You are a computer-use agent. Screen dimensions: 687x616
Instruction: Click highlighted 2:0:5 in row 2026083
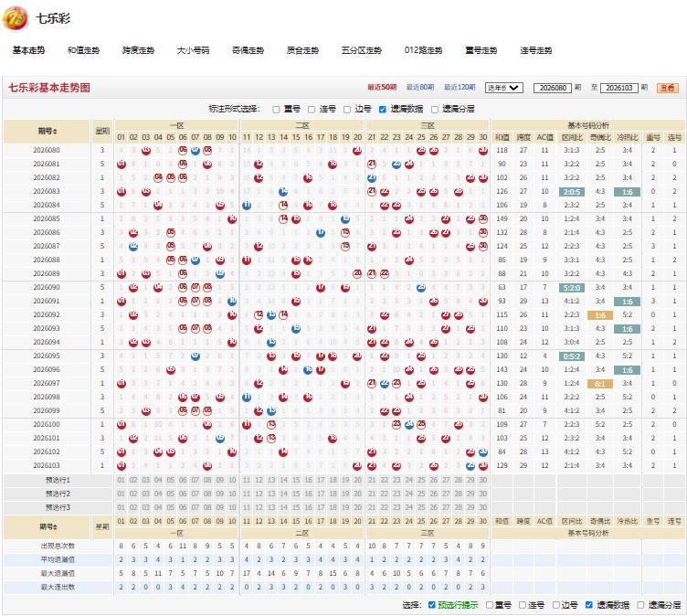(572, 192)
